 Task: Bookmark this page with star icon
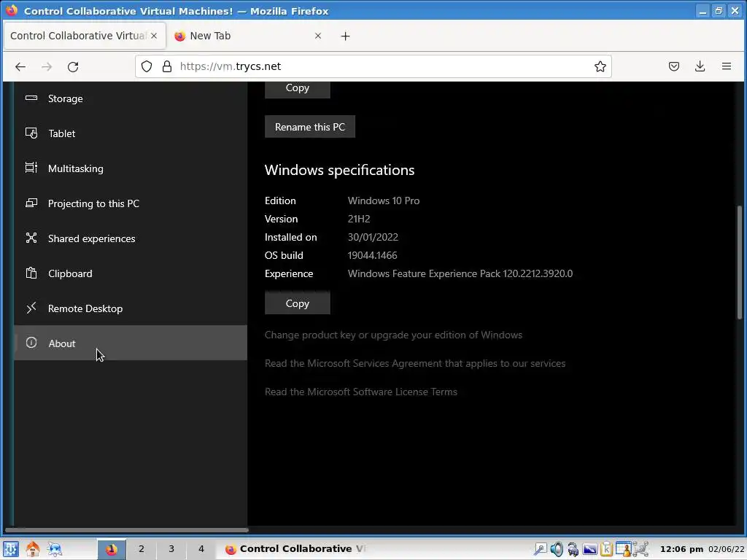click(x=600, y=66)
